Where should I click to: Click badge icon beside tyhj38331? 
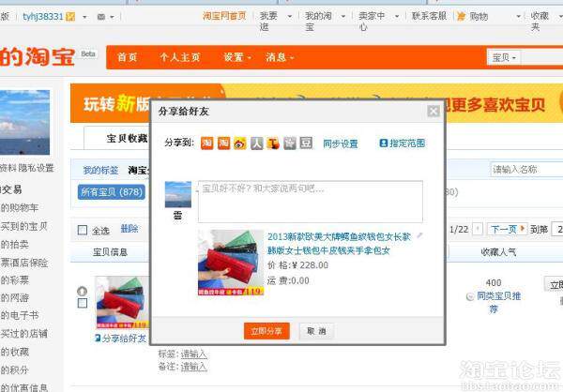[x=70, y=17]
